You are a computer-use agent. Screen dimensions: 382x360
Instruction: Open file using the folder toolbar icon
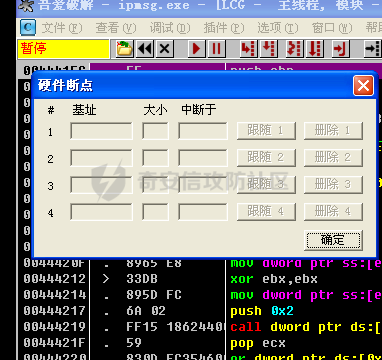pos(124,49)
